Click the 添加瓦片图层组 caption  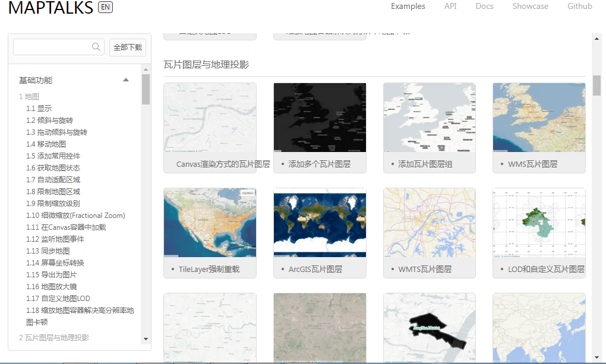(x=425, y=164)
